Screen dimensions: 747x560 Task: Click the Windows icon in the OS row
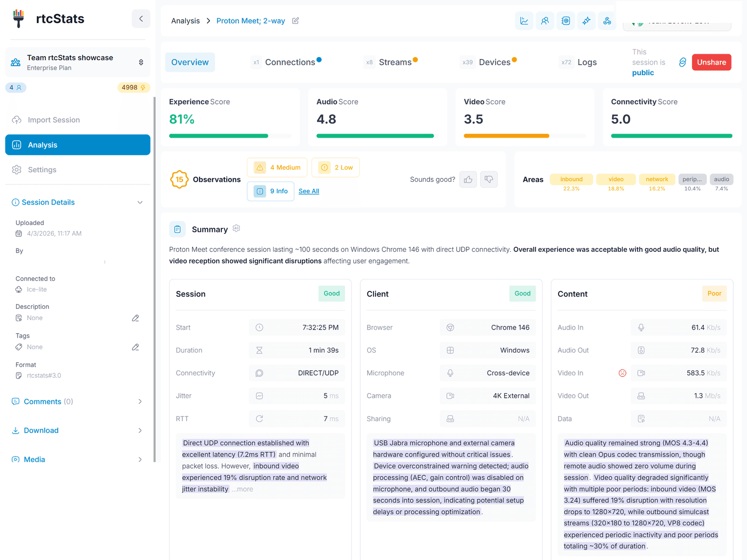pyautogui.click(x=450, y=350)
